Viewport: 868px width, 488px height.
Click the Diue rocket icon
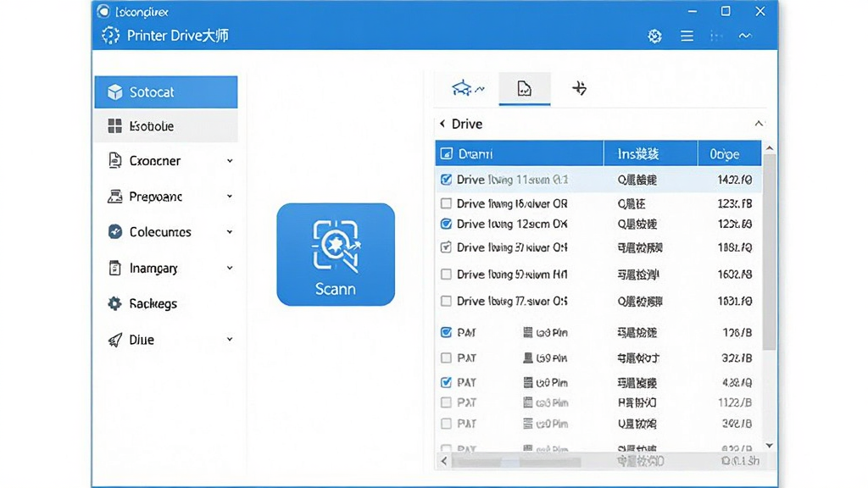pos(114,339)
